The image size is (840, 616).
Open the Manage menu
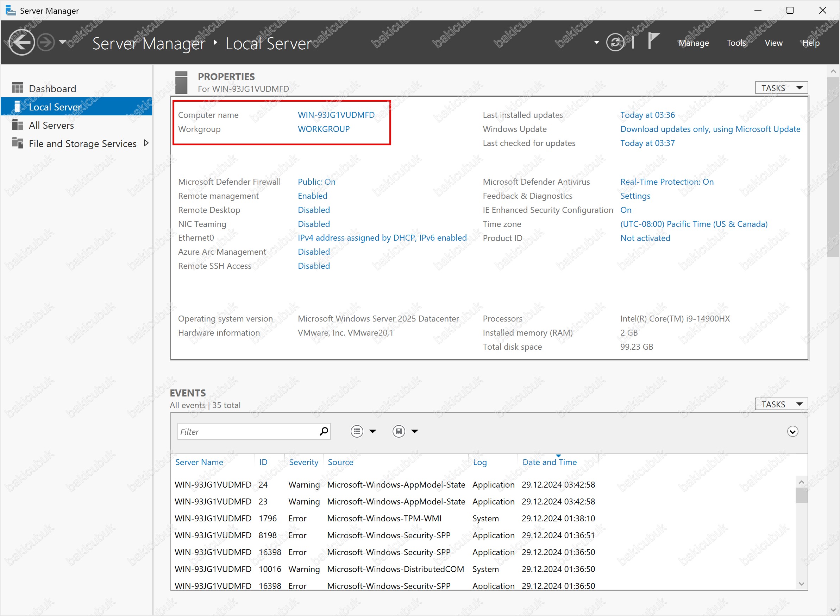click(694, 43)
